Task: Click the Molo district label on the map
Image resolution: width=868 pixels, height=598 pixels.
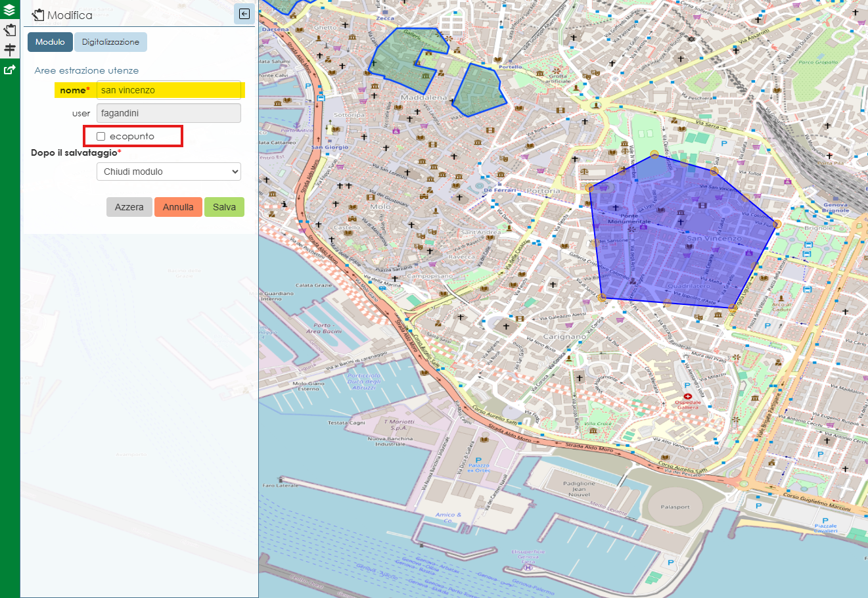Action: (x=380, y=206)
